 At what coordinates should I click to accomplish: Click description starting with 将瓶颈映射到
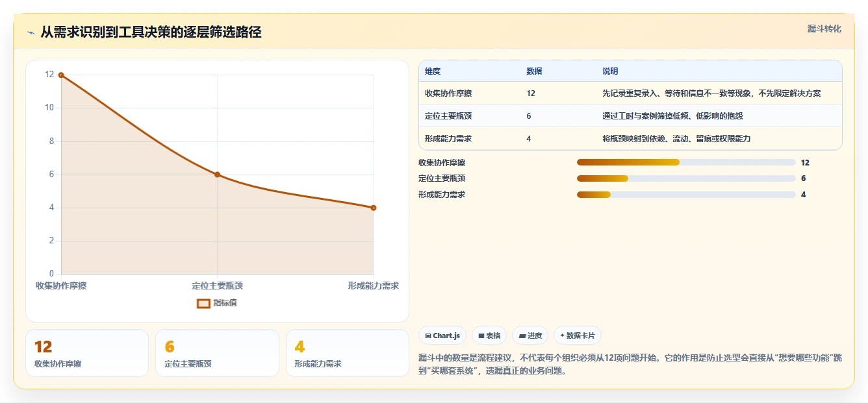(x=676, y=139)
